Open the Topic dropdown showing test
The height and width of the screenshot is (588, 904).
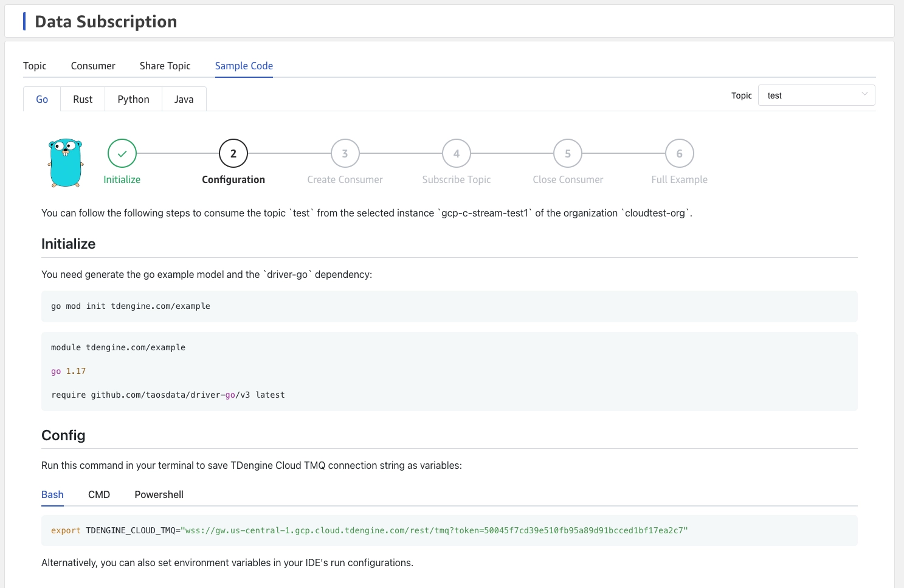point(816,95)
